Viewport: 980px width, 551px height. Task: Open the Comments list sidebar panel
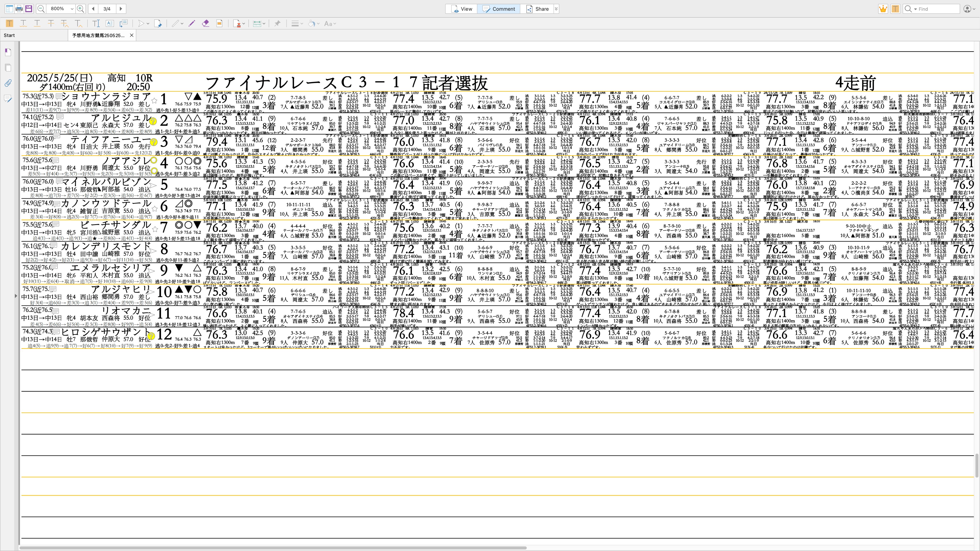point(8,99)
